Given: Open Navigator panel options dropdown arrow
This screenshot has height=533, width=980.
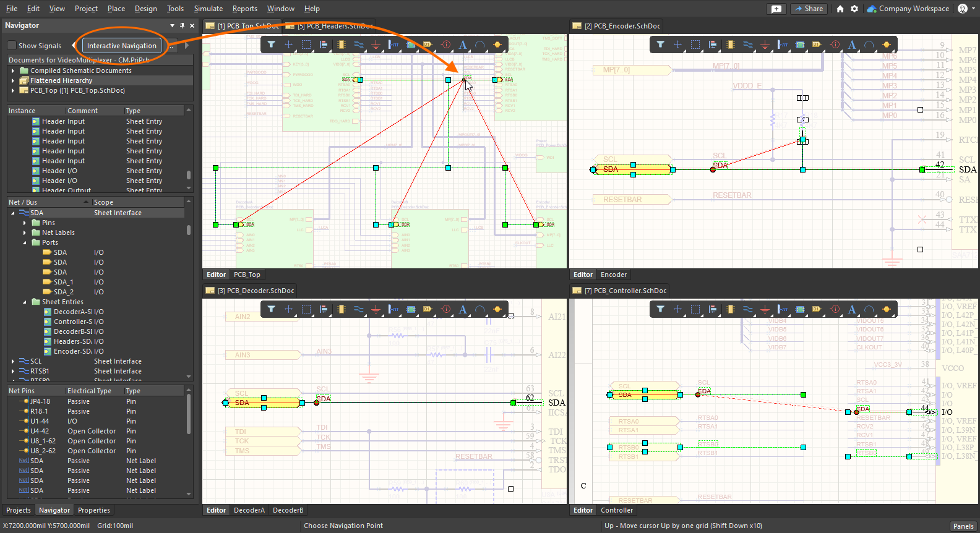Looking at the screenshot, I should [x=172, y=25].
